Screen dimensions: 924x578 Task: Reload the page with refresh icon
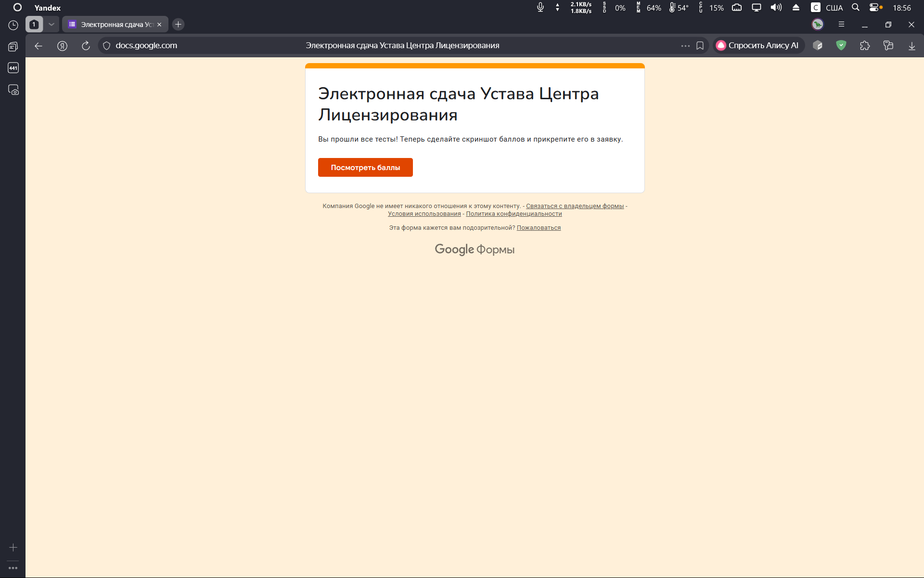coord(86,46)
